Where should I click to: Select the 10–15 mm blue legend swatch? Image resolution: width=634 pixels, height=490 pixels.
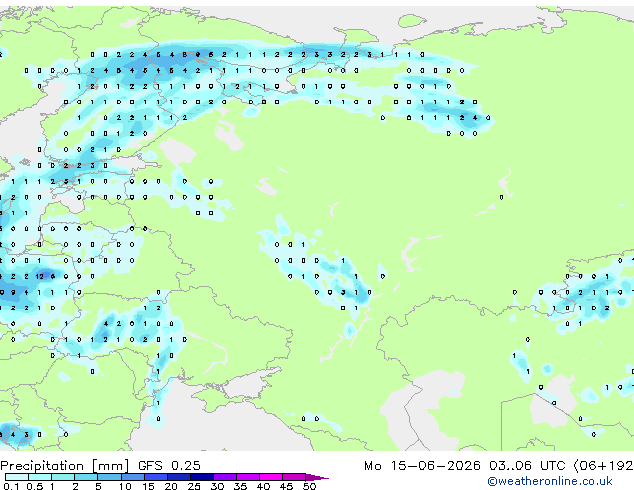pos(133,477)
